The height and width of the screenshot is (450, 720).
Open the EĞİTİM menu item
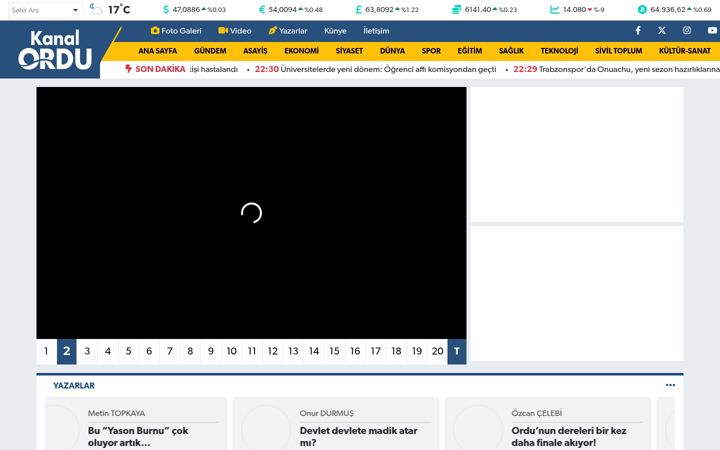pyautogui.click(x=470, y=51)
